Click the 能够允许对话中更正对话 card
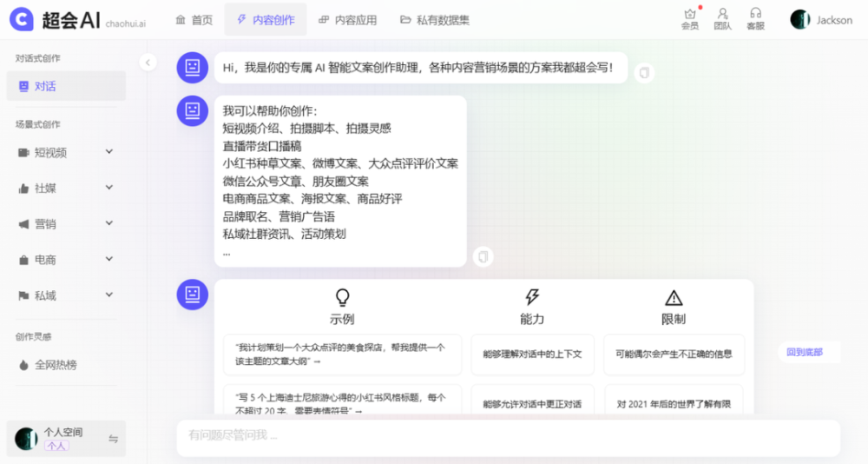The image size is (868, 464). click(x=532, y=399)
